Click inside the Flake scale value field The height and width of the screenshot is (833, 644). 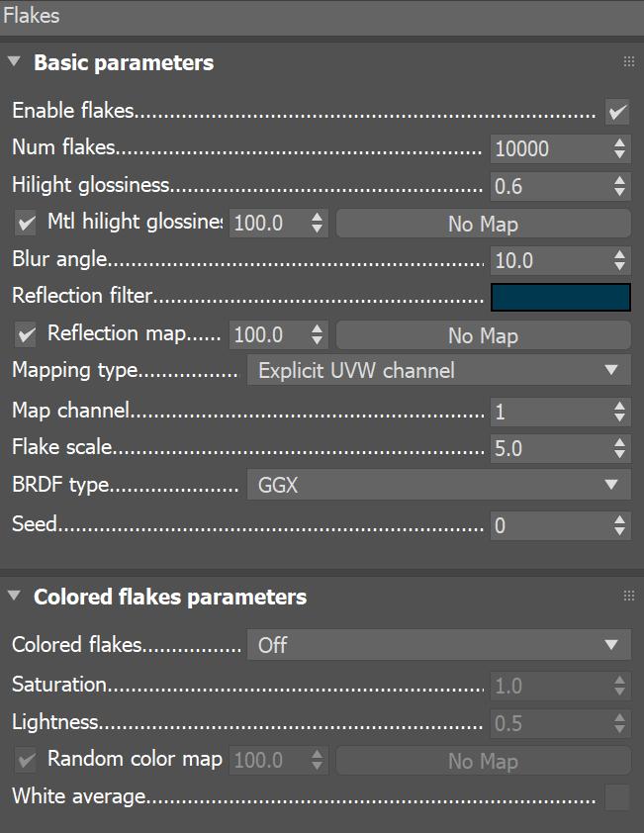pyautogui.click(x=544, y=447)
